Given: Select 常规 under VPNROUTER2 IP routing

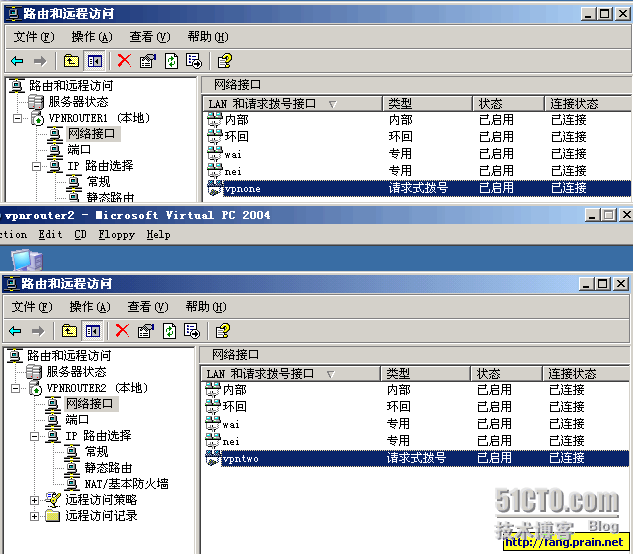Looking at the screenshot, I should pyautogui.click(x=96, y=451).
